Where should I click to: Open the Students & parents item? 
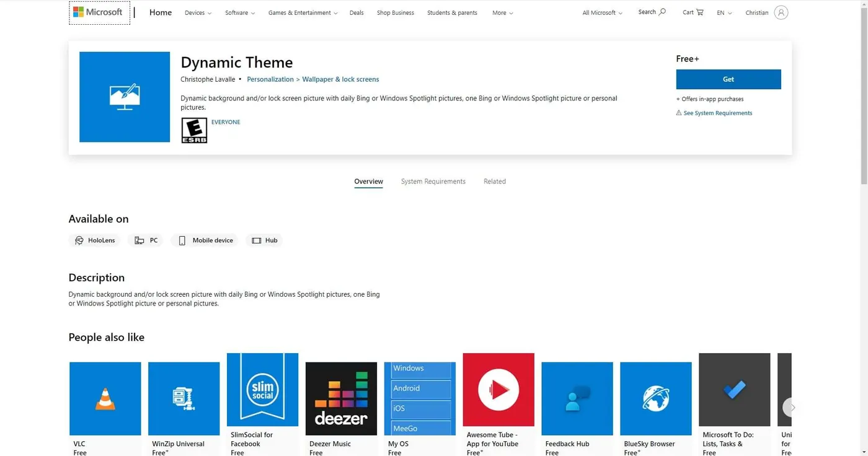[x=452, y=12]
